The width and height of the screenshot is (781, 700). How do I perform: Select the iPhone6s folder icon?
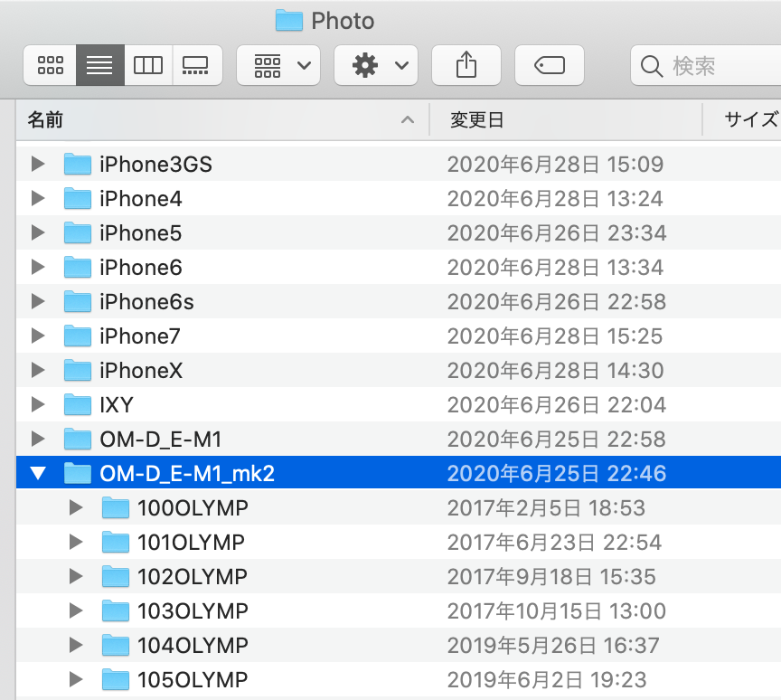pyautogui.click(x=78, y=301)
